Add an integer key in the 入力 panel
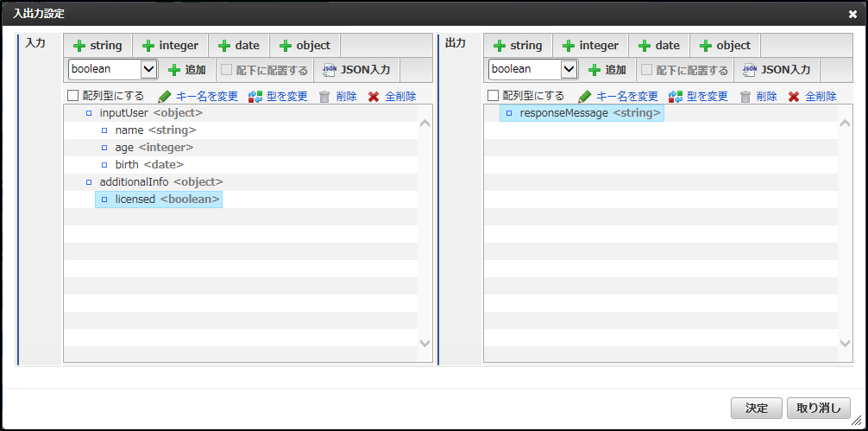Screen dimensions: 868x431 (x=170, y=46)
